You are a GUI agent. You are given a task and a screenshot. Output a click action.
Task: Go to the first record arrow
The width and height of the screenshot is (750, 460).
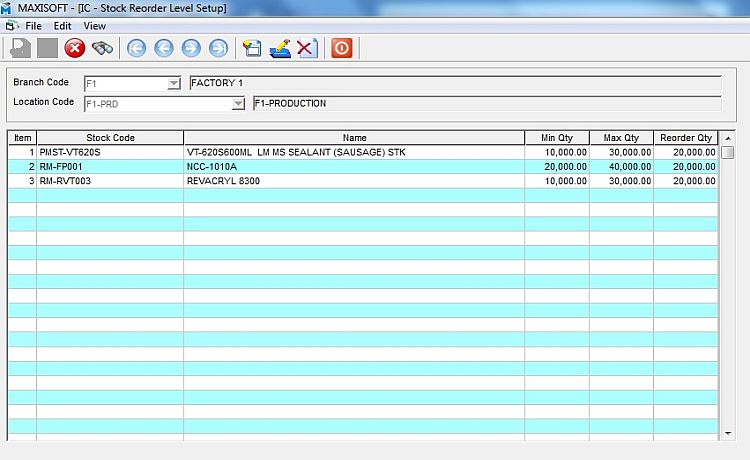pyautogui.click(x=136, y=48)
